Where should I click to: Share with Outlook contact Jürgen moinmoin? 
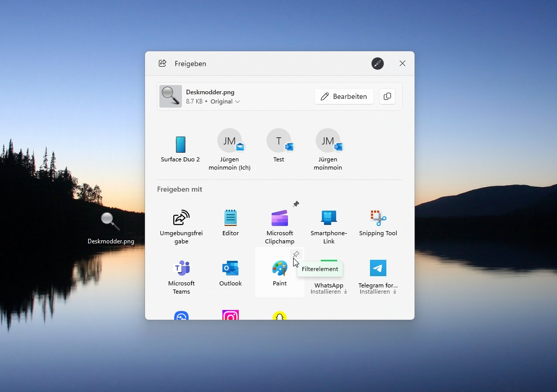(328, 150)
